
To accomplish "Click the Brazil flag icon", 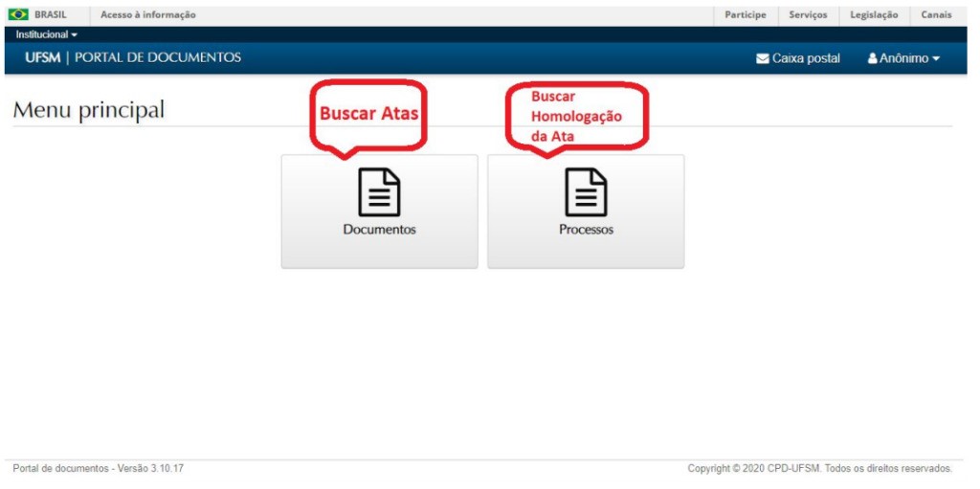I will tap(18, 14).
